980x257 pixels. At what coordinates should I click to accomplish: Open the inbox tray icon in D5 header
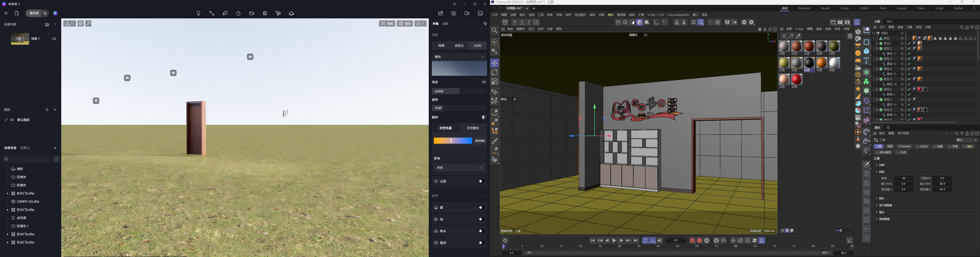[481, 13]
